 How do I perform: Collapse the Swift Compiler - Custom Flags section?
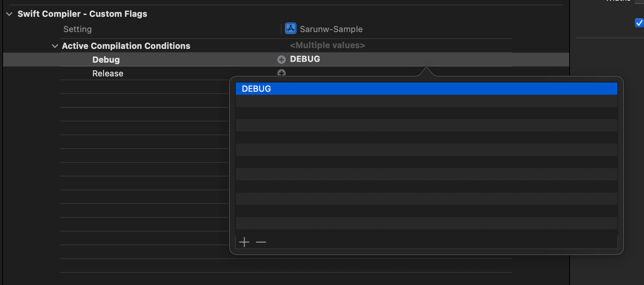pos(9,14)
